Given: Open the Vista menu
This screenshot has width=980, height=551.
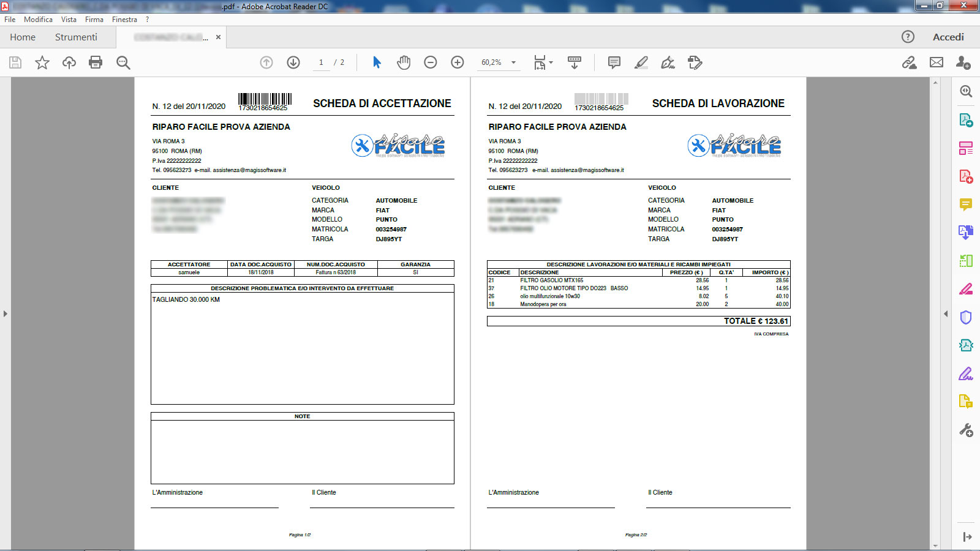Looking at the screenshot, I should pyautogui.click(x=69, y=20).
